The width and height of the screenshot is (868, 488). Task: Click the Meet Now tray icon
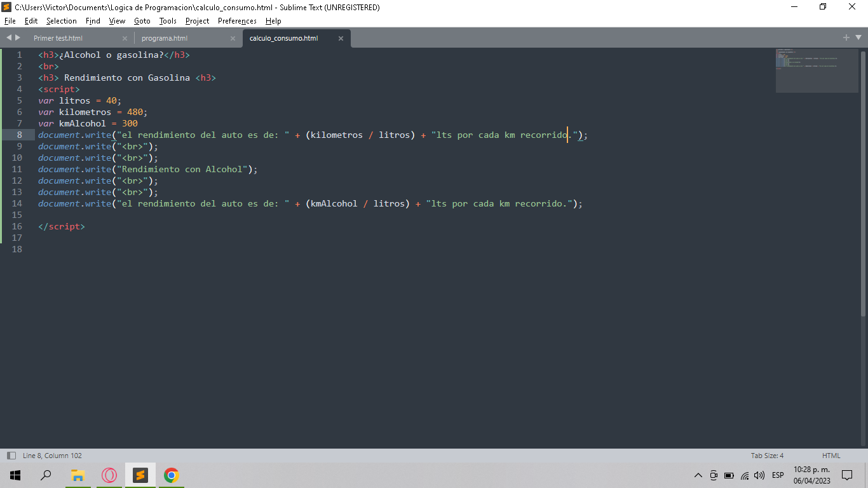click(714, 475)
